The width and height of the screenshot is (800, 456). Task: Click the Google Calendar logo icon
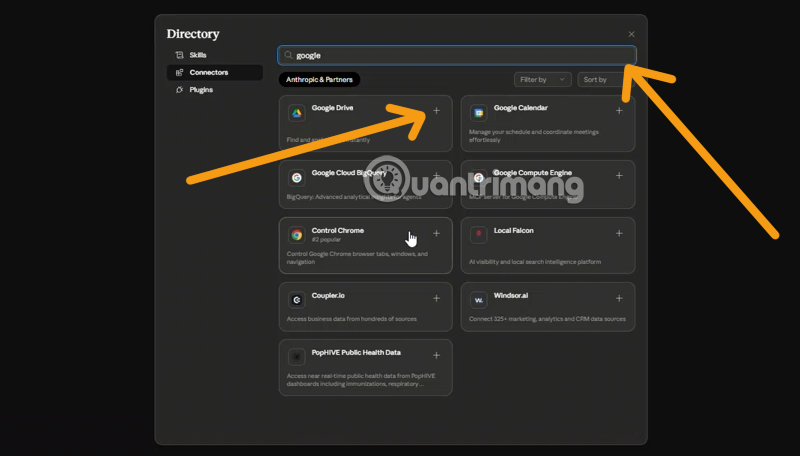[x=479, y=113]
